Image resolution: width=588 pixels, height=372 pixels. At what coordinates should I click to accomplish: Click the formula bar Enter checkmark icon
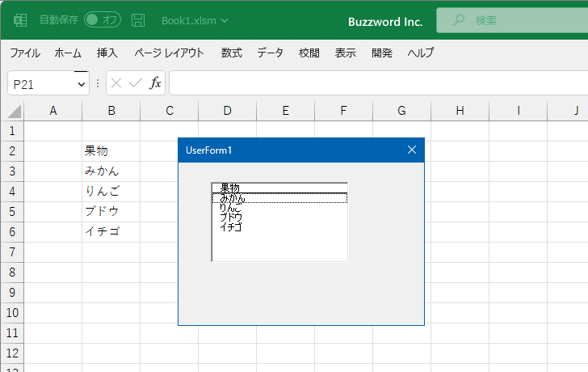[x=136, y=83]
